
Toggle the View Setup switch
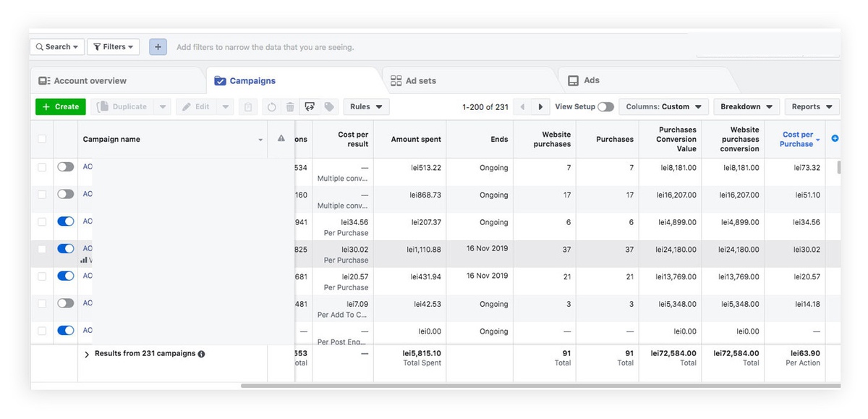[605, 107]
